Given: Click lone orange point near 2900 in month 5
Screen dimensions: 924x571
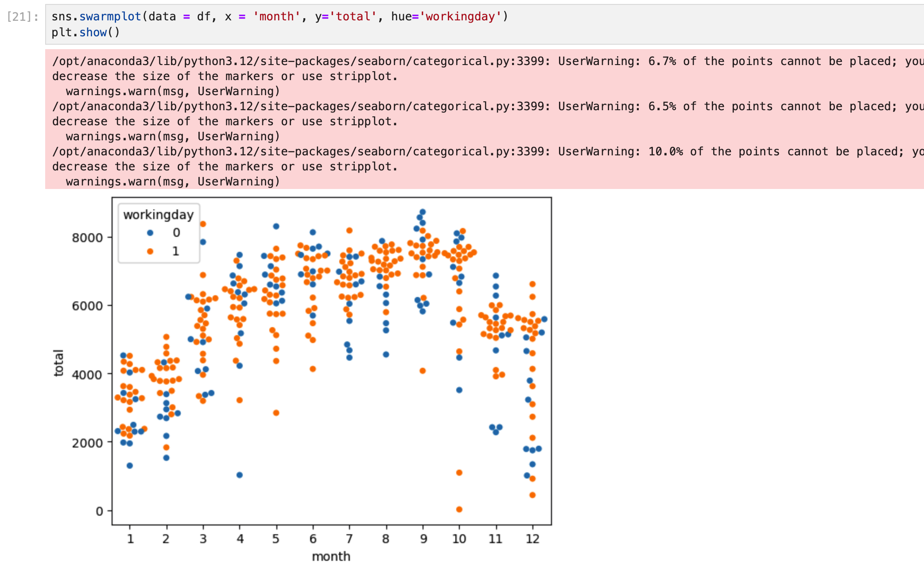Looking at the screenshot, I should click(x=276, y=413).
